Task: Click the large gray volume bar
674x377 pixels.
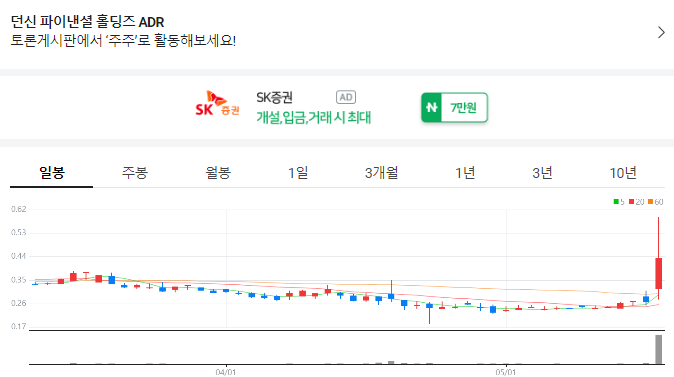Action: (659, 349)
